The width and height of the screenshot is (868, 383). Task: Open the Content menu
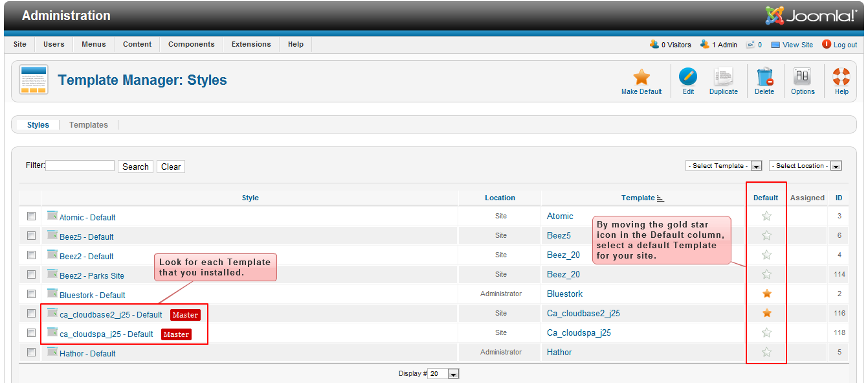(137, 44)
